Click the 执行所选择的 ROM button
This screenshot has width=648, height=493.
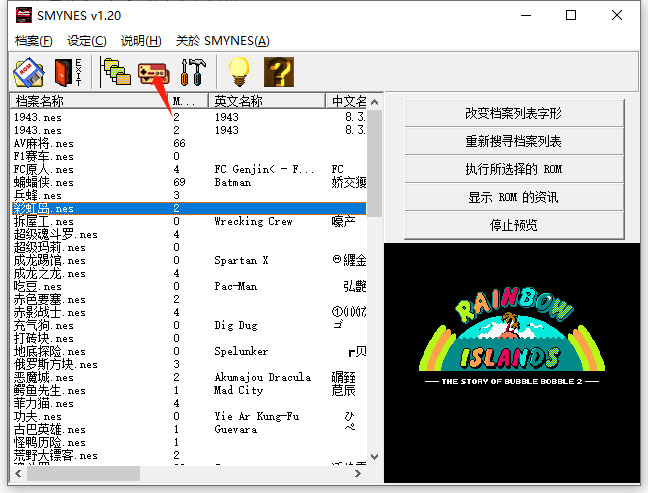[x=514, y=169]
